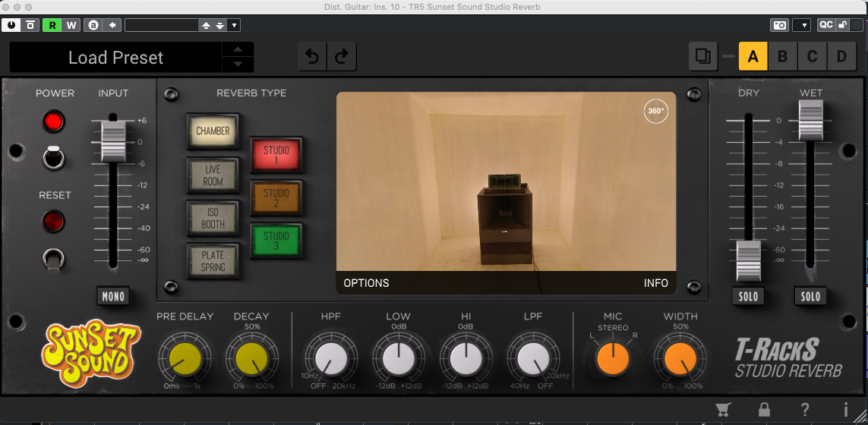
Task: Solo the WET signal
Action: coord(811,296)
